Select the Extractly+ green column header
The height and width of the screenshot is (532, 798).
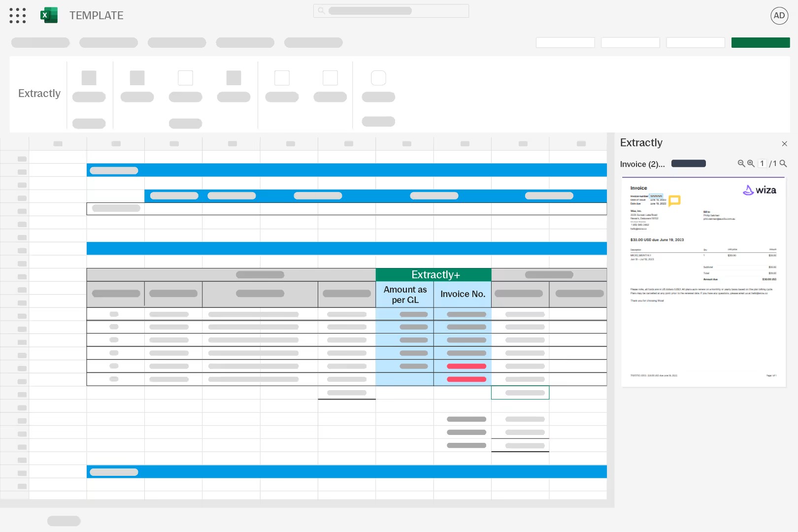tap(433, 274)
